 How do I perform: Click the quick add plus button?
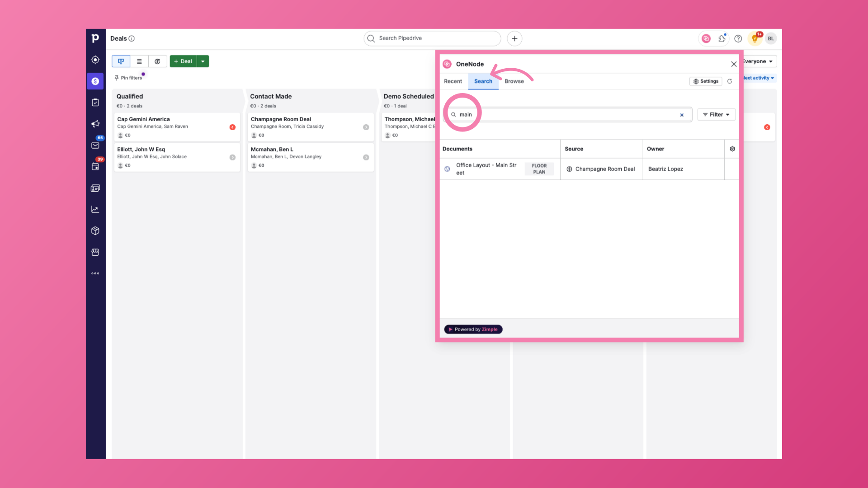(x=514, y=38)
